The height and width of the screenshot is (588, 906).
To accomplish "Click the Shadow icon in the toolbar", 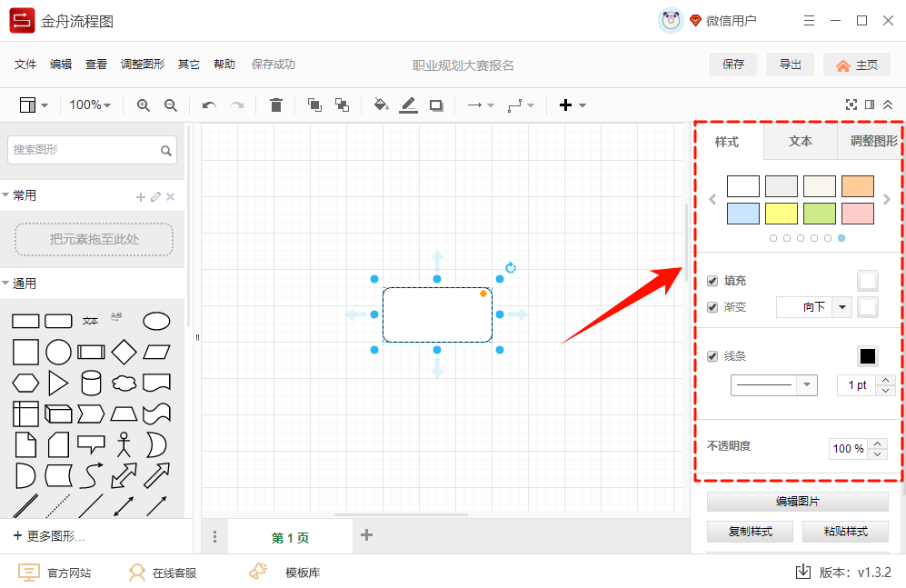I will coord(435,105).
